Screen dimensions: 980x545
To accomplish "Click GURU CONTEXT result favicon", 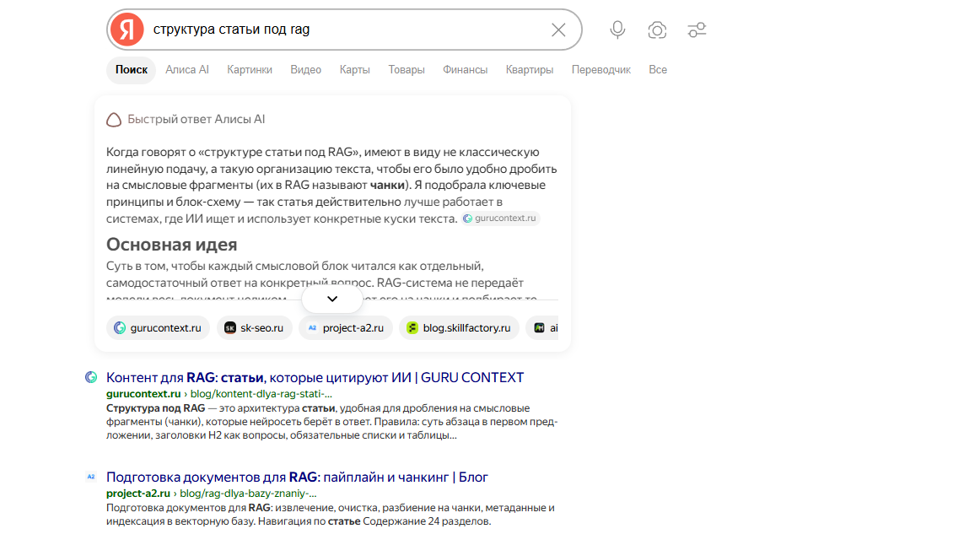I will pos(91,377).
